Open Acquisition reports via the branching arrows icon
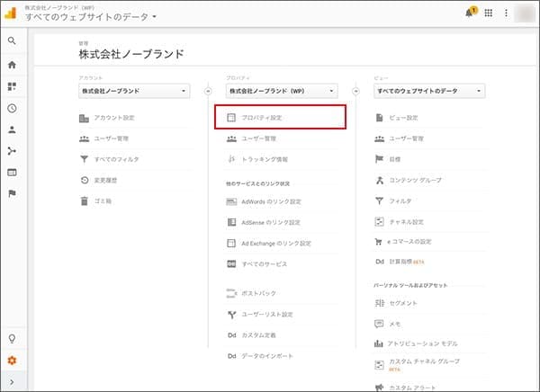This screenshot has height=392, width=540. tap(12, 151)
